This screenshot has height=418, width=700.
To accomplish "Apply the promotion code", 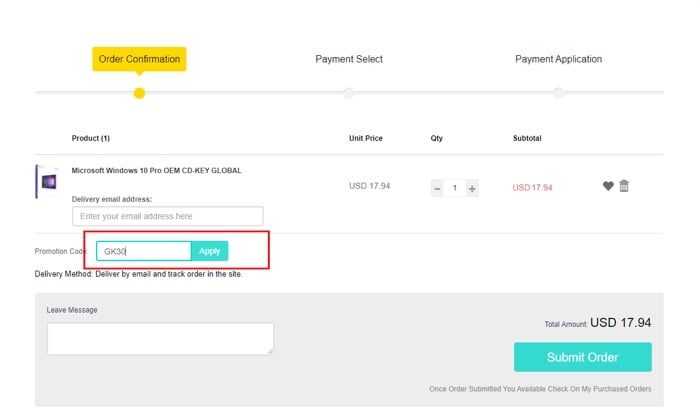I will [x=209, y=251].
